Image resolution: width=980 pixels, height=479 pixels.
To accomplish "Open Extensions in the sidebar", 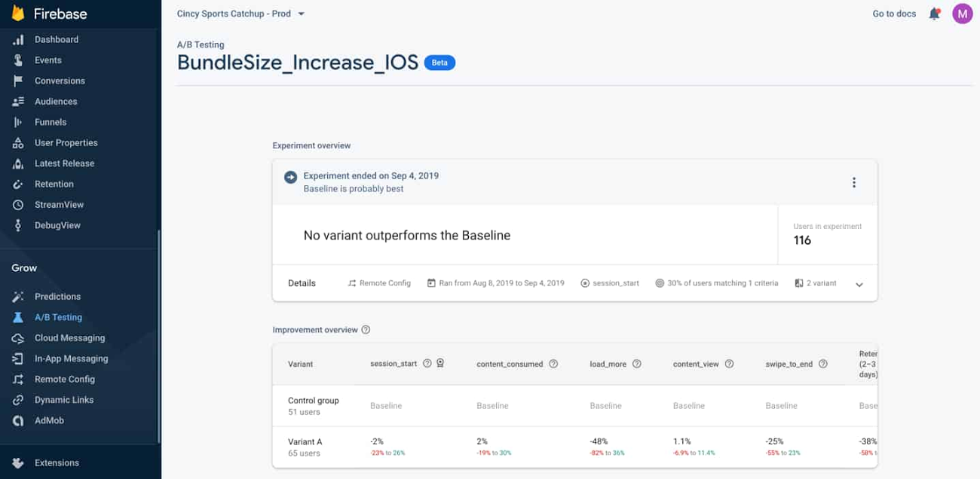I will [x=57, y=463].
